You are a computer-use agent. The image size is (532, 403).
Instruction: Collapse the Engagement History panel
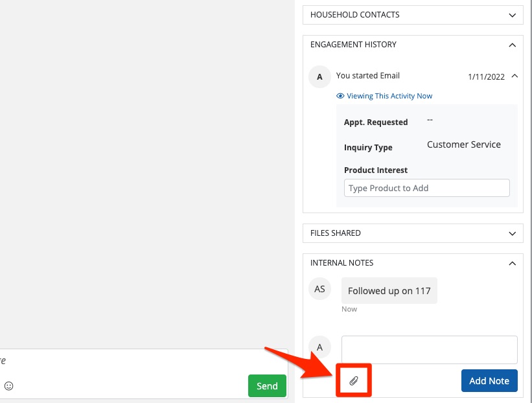pyautogui.click(x=512, y=45)
